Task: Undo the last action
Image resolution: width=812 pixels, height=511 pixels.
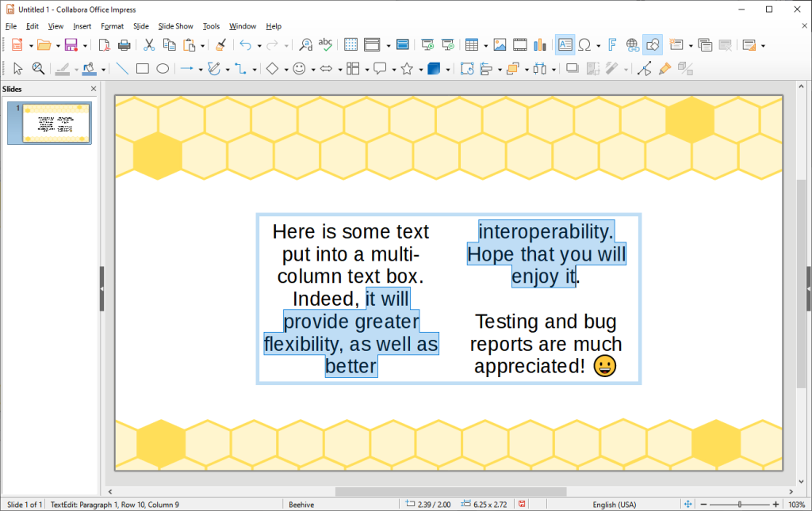Action: tap(246, 44)
